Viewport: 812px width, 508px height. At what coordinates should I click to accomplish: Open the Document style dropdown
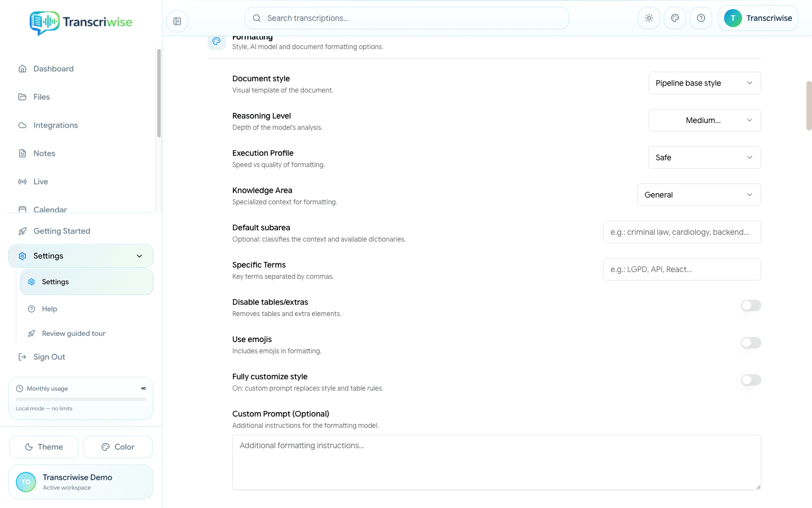tap(705, 83)
